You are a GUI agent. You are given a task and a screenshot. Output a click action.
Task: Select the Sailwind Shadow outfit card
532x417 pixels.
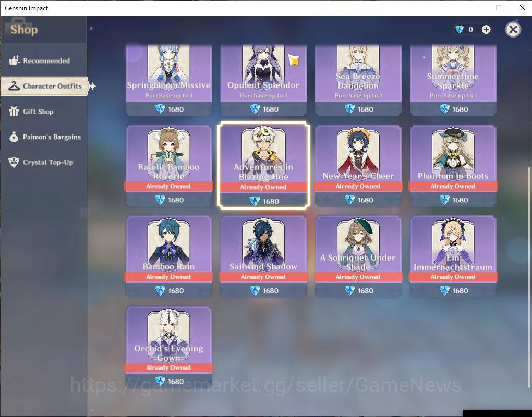point(263,256)
